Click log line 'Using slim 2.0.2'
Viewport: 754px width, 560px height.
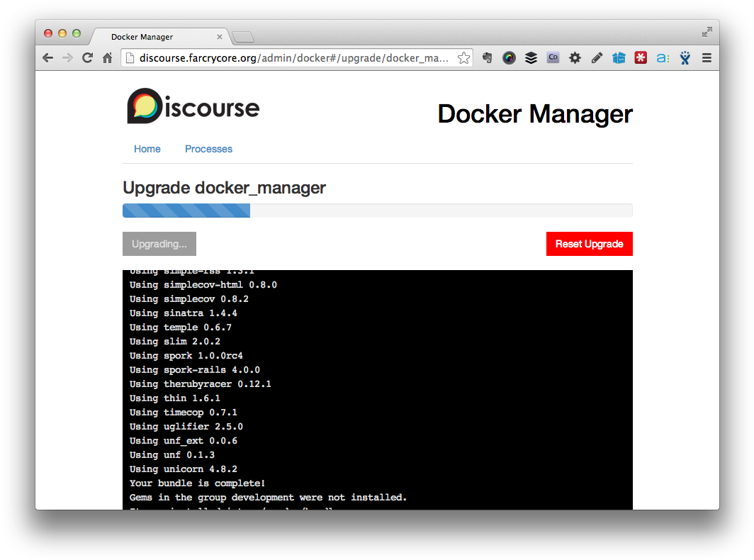point(174,342)
